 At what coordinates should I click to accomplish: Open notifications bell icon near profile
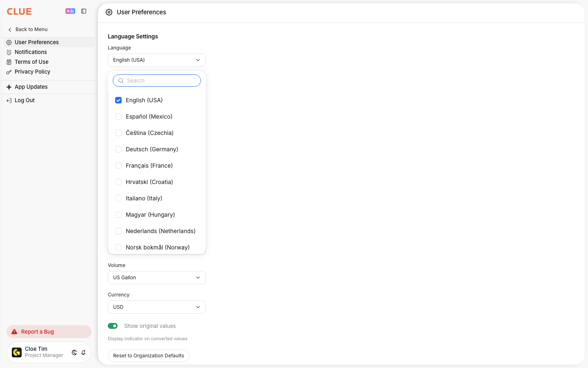pos(83,352)
